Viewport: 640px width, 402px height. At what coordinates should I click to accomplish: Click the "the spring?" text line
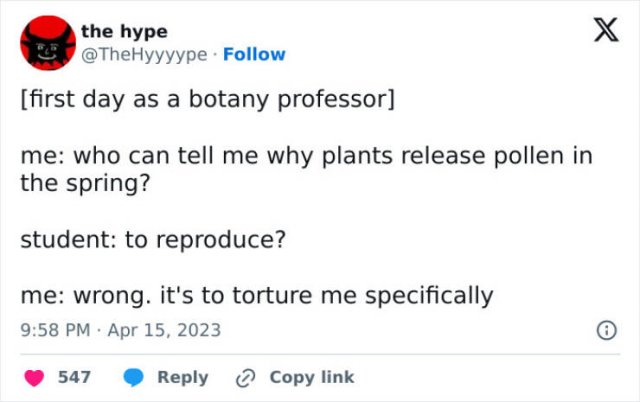(x=67, y=183)
